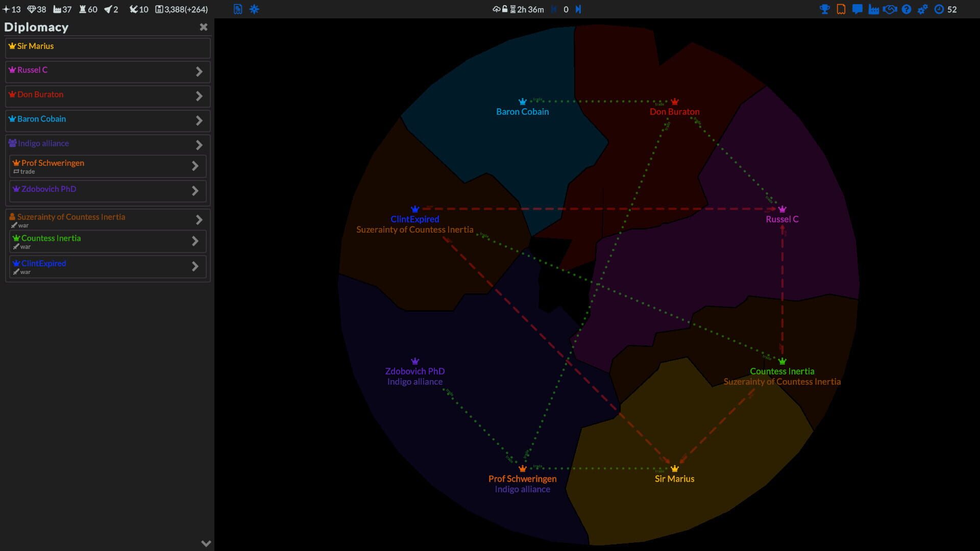980x551 pixels.
Task: Expand the Russel C diplomacy entry
Action: [200, 71]
